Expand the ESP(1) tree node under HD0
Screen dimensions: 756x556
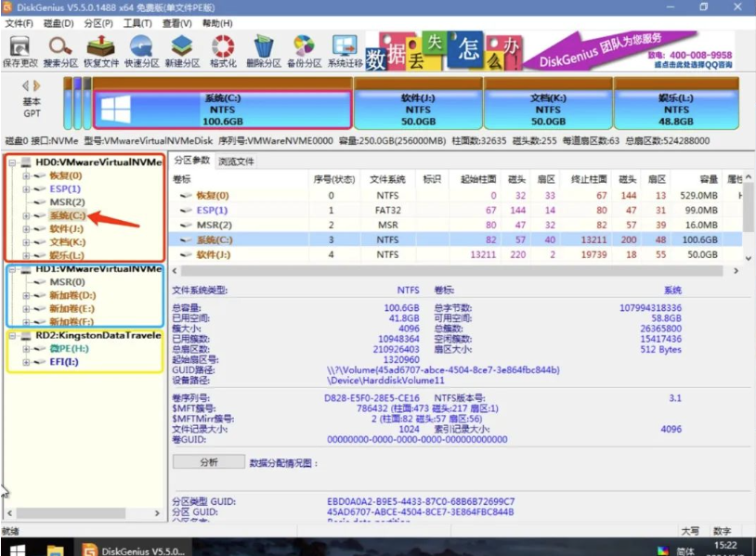click(x=26, y=188)
